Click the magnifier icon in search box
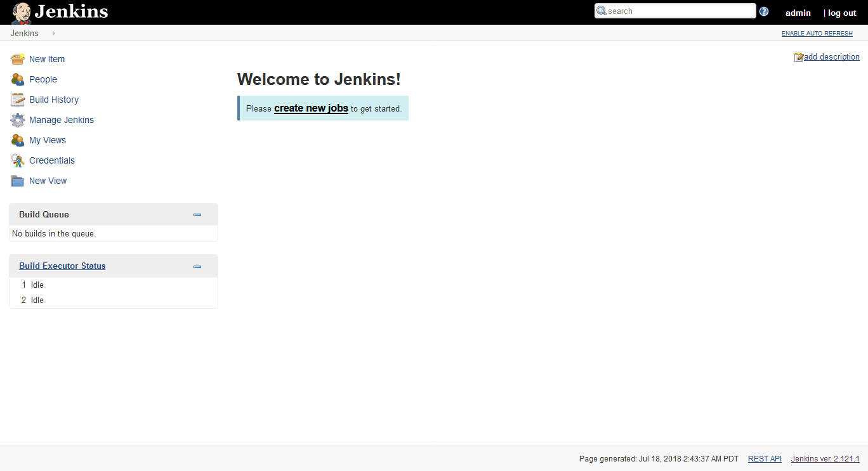 pyautogui.click(x=602, y=11)
